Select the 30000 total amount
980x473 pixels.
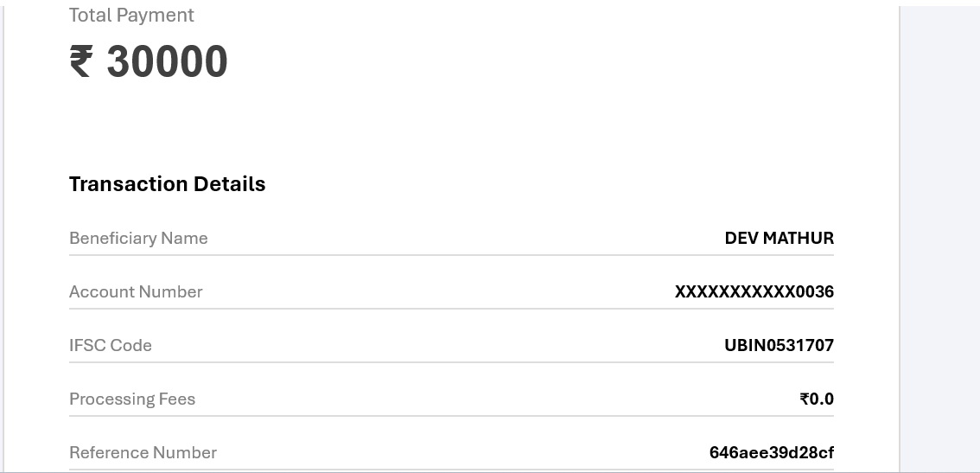(x=167, y=62)
